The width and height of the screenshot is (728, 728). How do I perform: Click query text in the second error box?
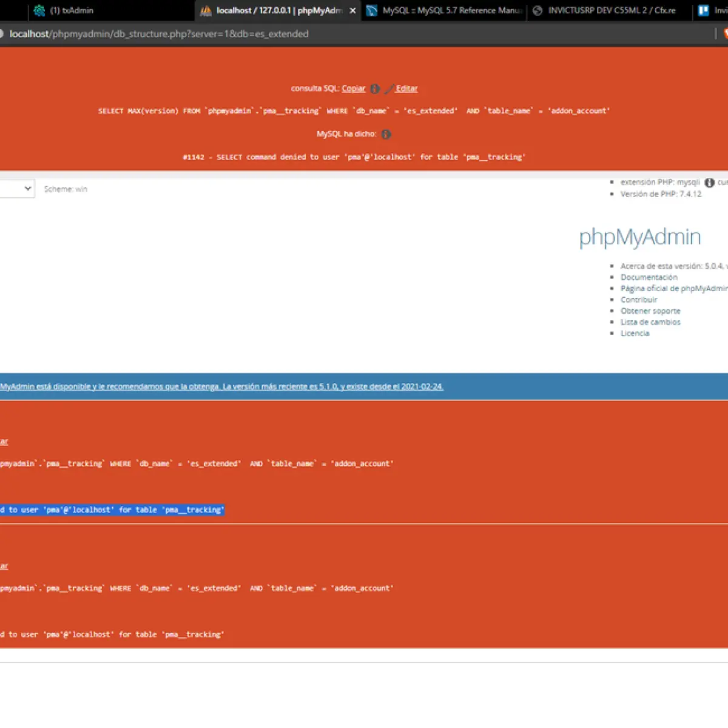click(x=197, y=463)
